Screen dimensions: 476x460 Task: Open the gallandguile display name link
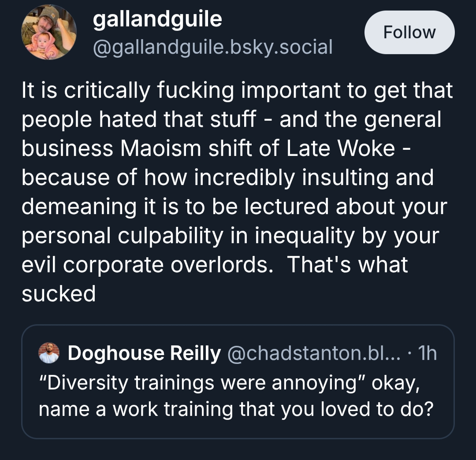pos(157,19)
